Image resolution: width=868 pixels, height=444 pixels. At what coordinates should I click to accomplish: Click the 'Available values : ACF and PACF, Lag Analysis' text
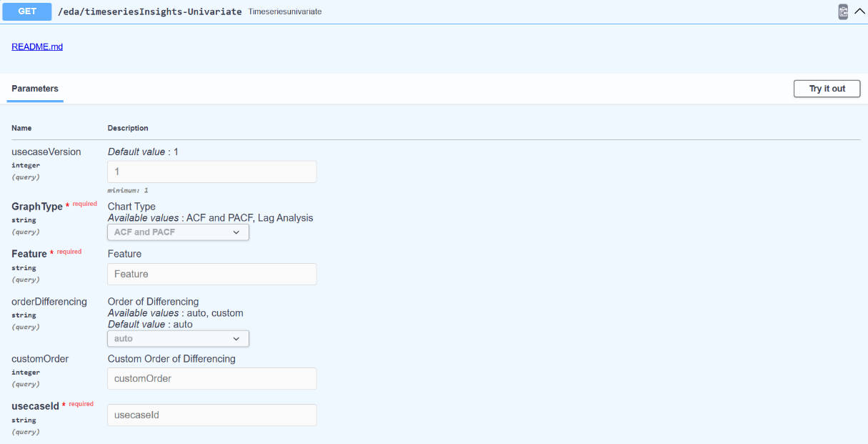click(x=211, y=218)
